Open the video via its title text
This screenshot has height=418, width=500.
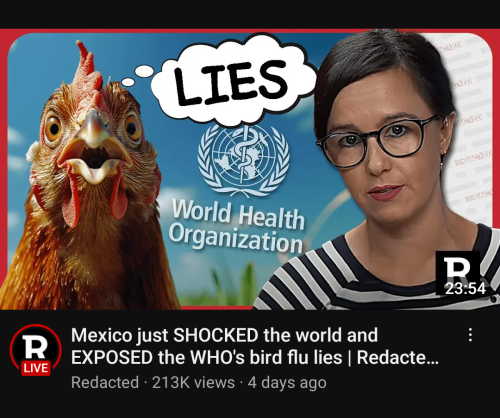click(255, 346)
